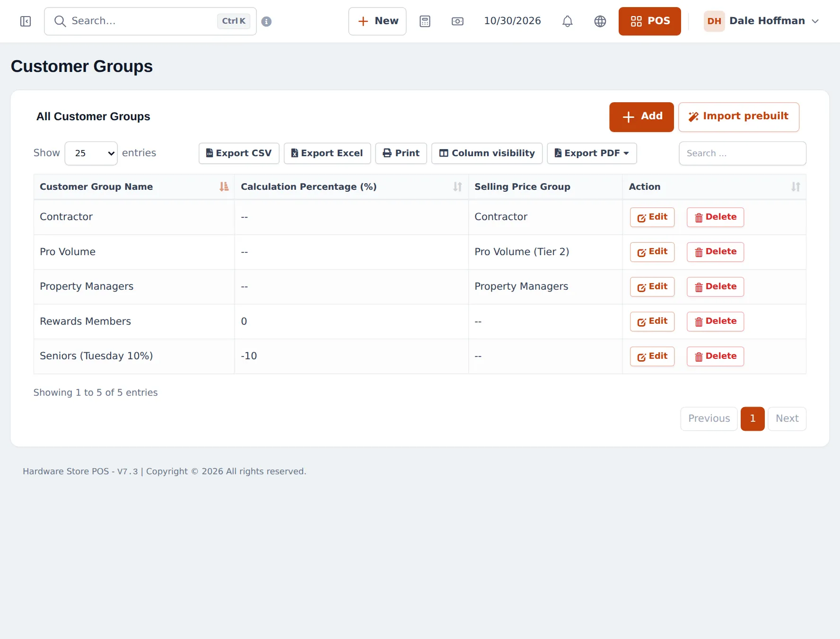The image size is (840, 639).
Task: Add a new customer group
Action: (x=641, y=117)
